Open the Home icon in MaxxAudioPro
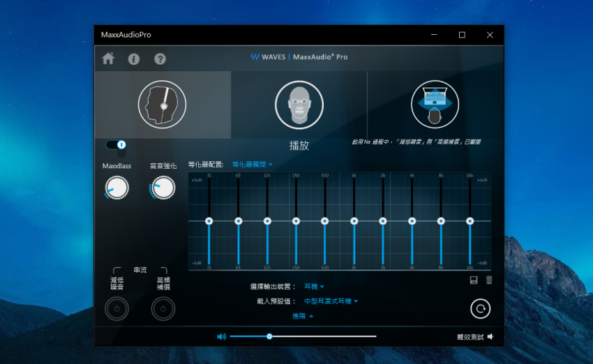Viewport: 593px width, 364px height. click(x=108, y=59)
